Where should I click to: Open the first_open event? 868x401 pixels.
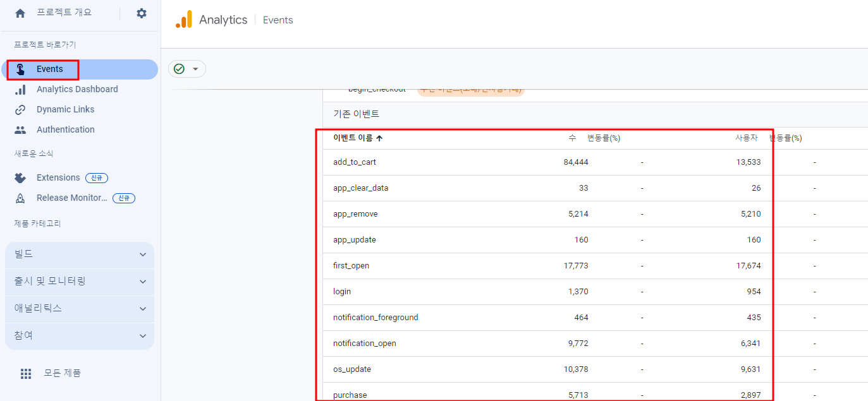(x=351, y=266)
